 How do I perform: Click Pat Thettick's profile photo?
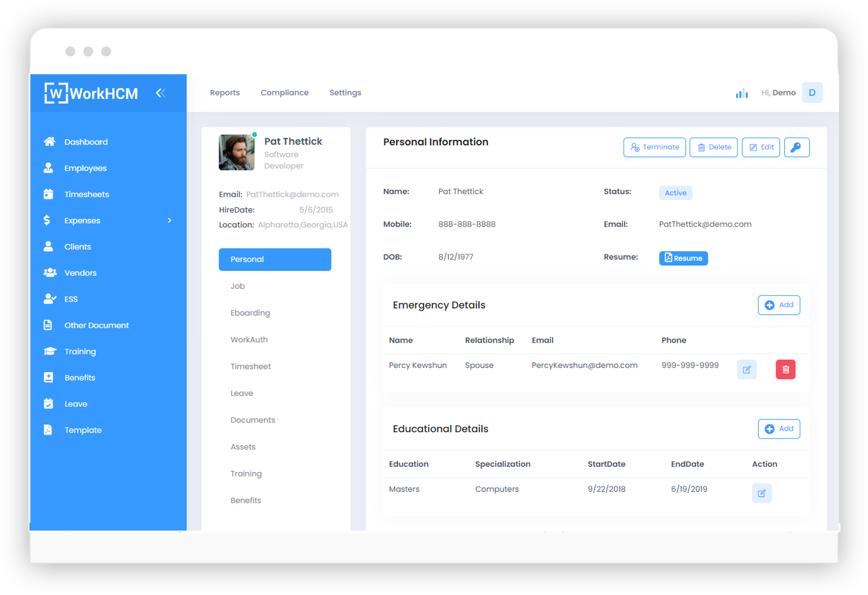pos(236,152)
